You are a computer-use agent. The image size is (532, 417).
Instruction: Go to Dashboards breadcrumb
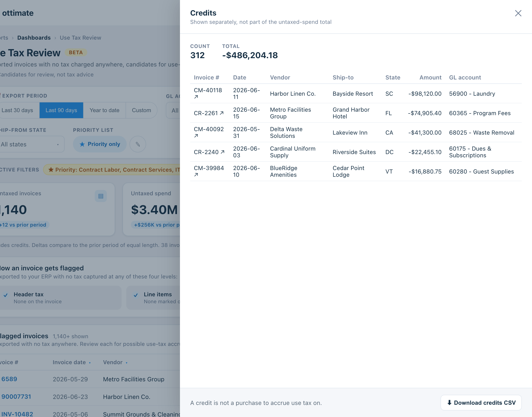coord(34,38)
